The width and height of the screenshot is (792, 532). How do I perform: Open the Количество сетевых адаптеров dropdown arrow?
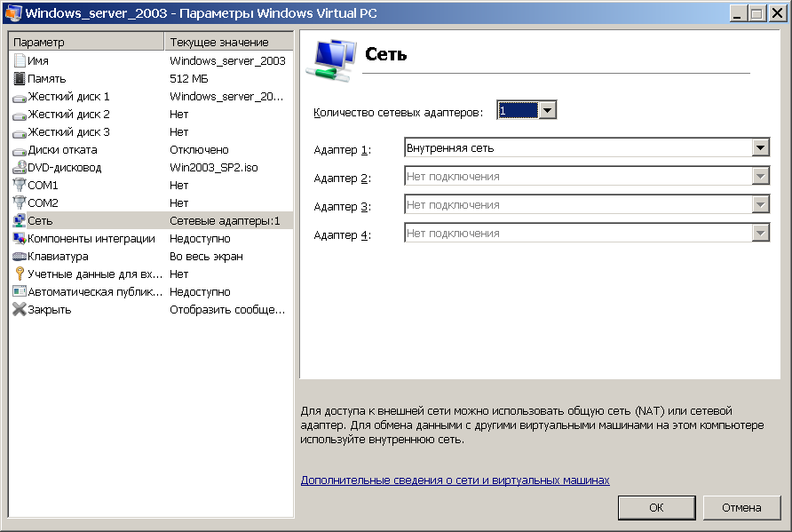click(548, 110)
